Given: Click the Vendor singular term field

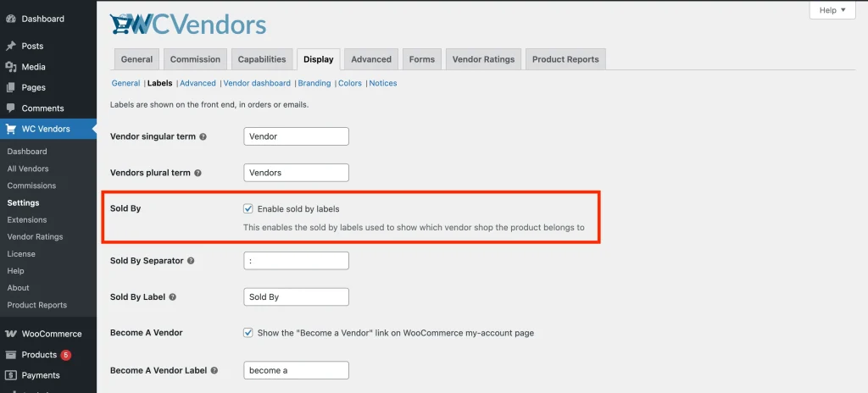Looking at the screenshot, I should [x=296, y=136].
